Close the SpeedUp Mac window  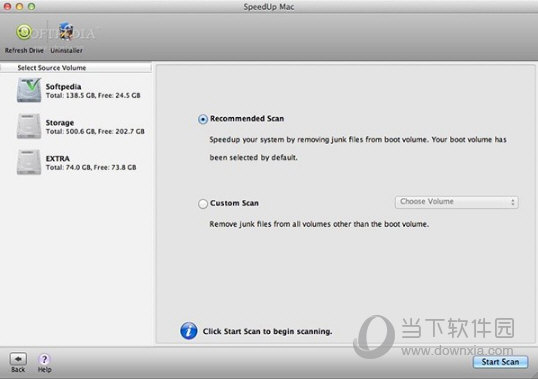(7, 7)
